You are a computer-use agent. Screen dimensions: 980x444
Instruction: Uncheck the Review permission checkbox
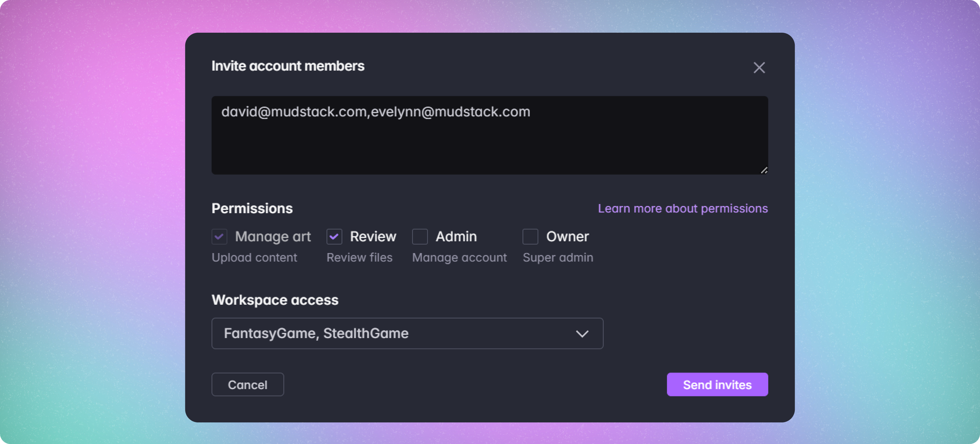pyautogui.click(x=334, y=236)
